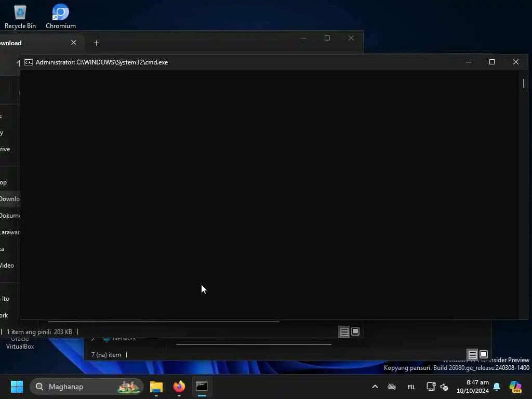Switch front Explorer to details view icon

tap(344, 332)
